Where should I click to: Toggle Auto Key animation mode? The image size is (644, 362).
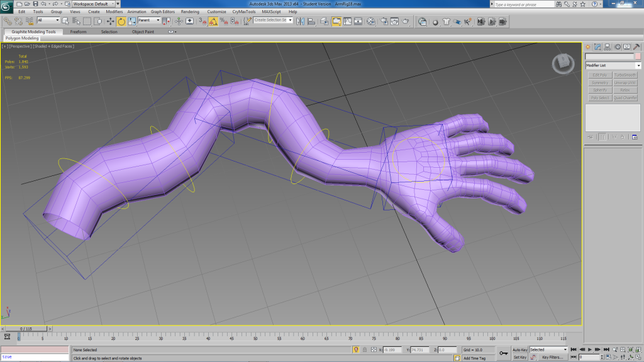click(x=519, y=349)
